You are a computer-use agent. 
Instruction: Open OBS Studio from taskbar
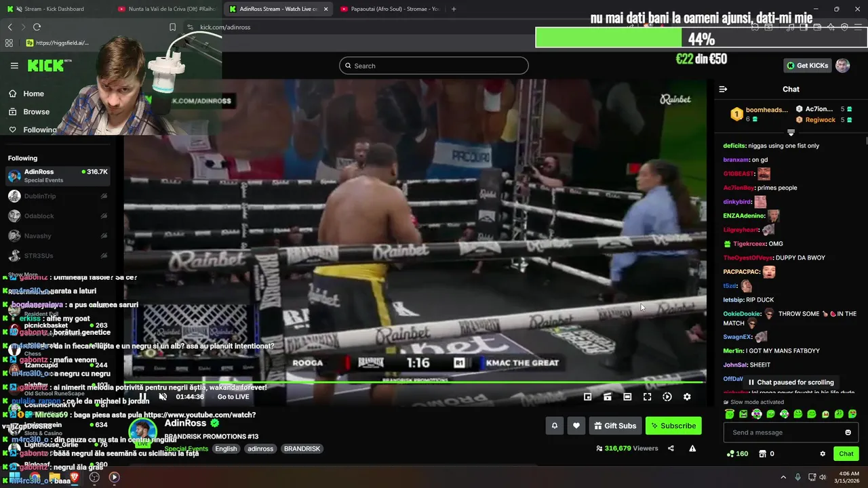(x=94, y=477)
